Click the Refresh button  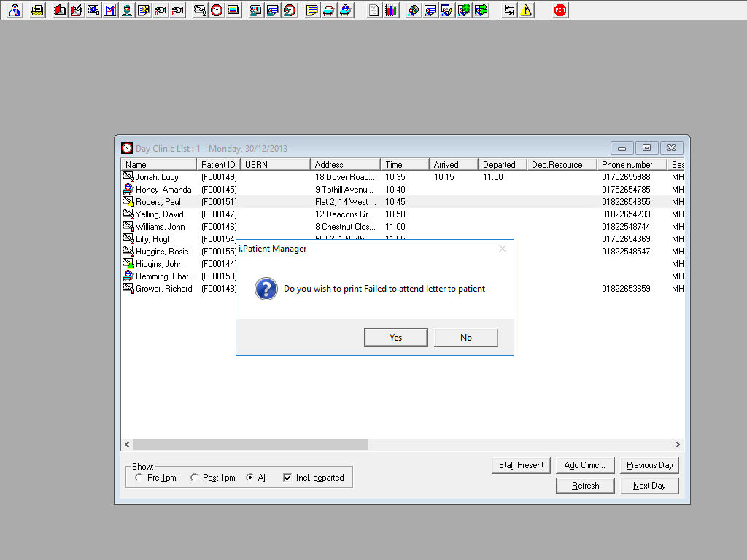585,486
